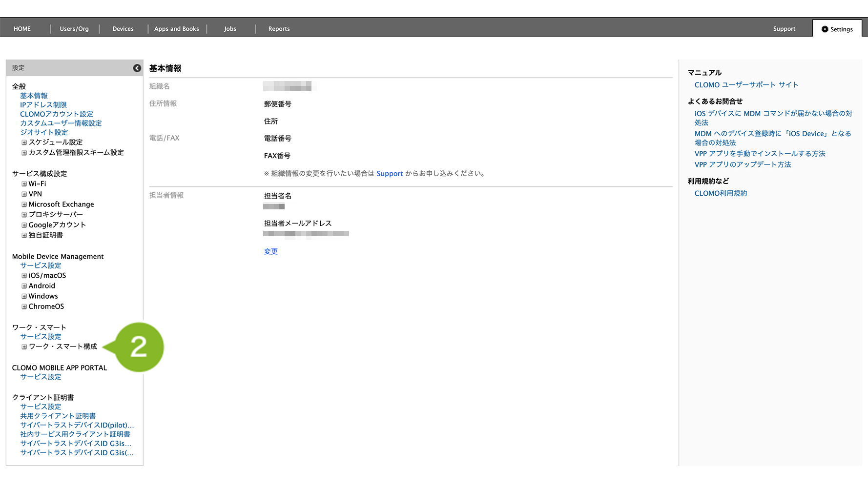Viewport: 868px width, 488px height.
Task: Open the Devices menu tab
Action: 123,29
